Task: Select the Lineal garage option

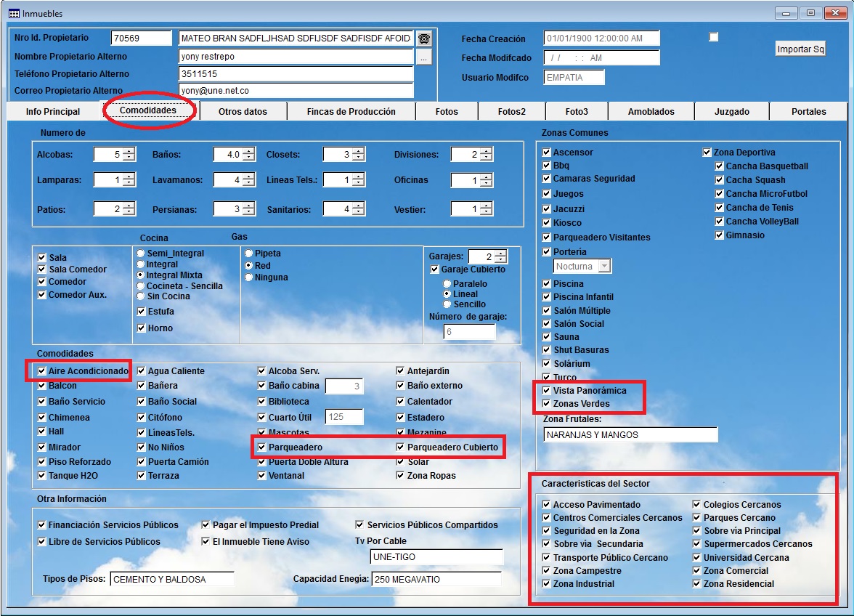Action: point(447,293)
